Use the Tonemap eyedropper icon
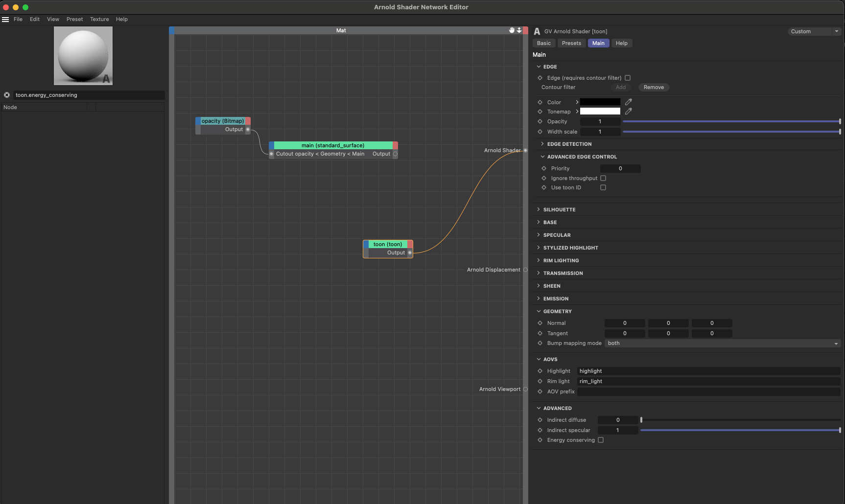This screenshot has height=504, width=845. pos(629,111)
